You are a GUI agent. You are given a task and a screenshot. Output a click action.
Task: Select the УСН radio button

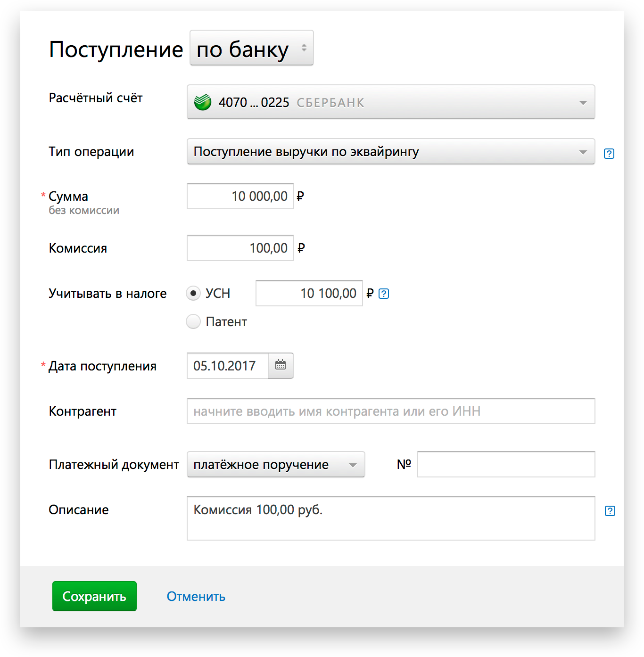coord(193,293)
